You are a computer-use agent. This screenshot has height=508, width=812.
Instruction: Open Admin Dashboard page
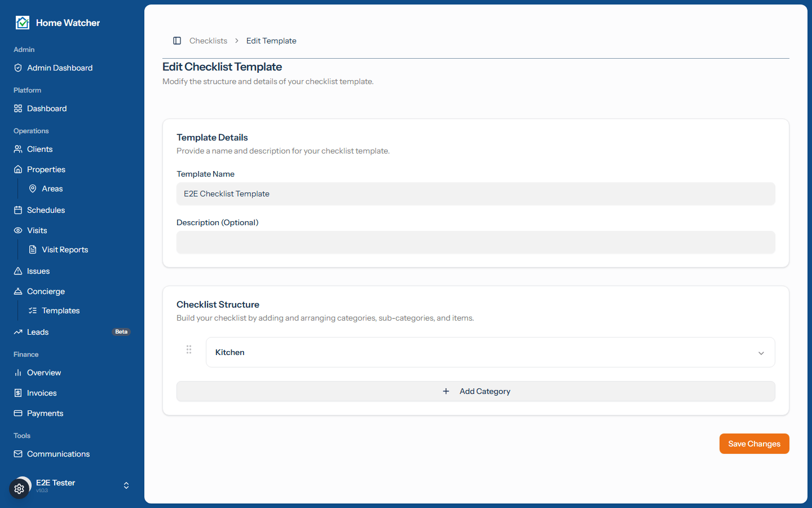[72, 68]
